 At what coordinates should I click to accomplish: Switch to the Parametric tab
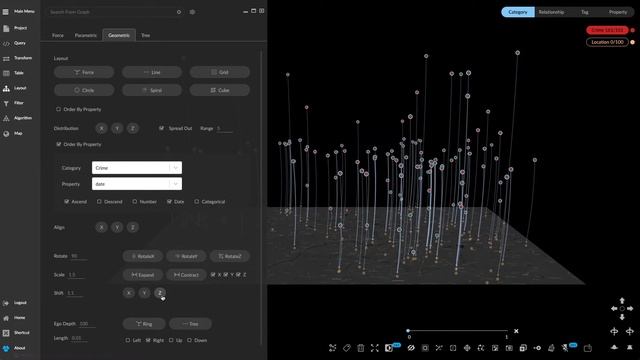click(x=85, y=36)
